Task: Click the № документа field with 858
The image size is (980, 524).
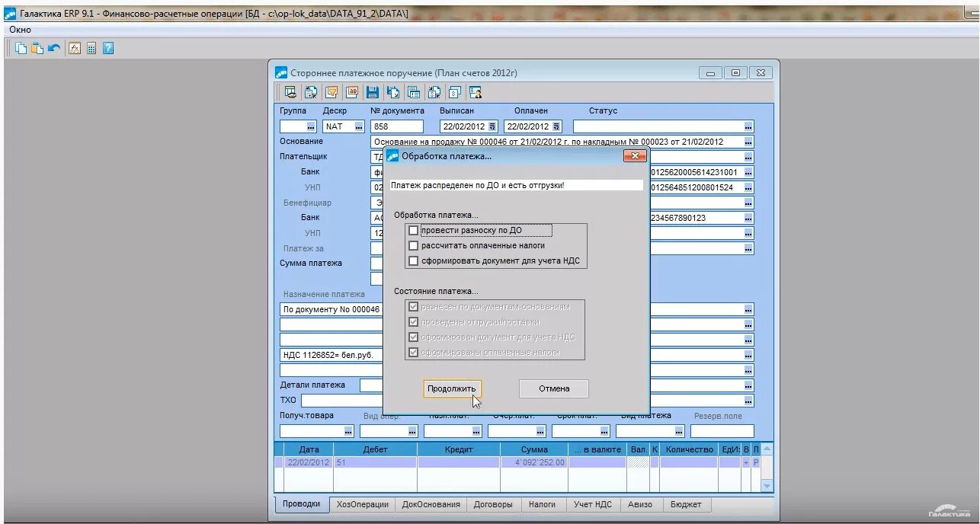Action: [396, 126]
